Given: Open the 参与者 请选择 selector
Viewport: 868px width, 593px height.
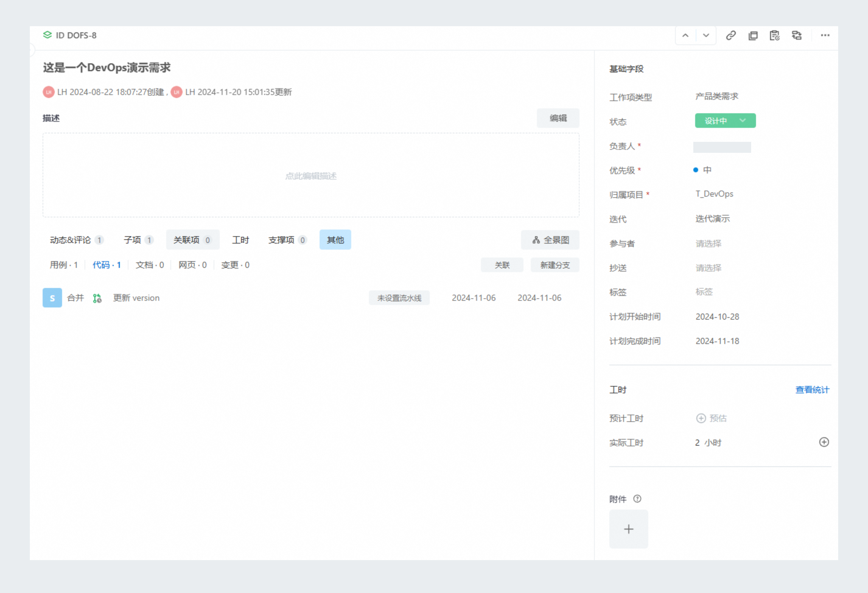Looking at the screenshot, I should pyautogui.click(x=709, y=244).
